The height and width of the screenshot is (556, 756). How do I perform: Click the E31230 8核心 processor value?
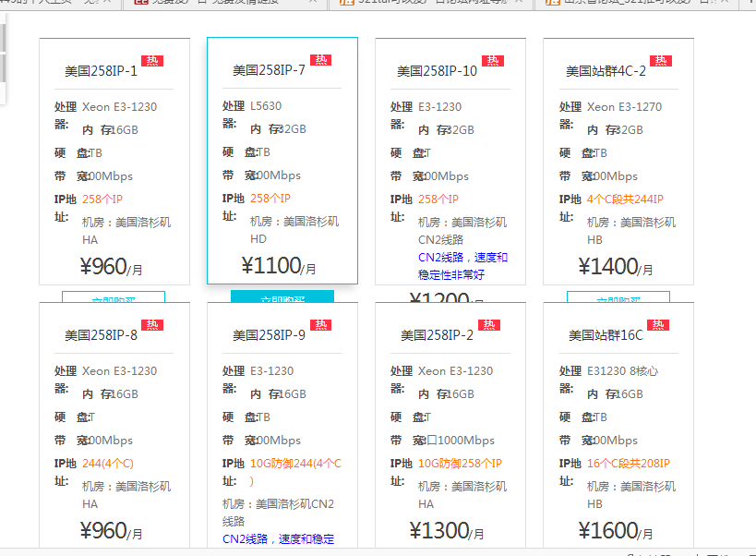point(622,371)
